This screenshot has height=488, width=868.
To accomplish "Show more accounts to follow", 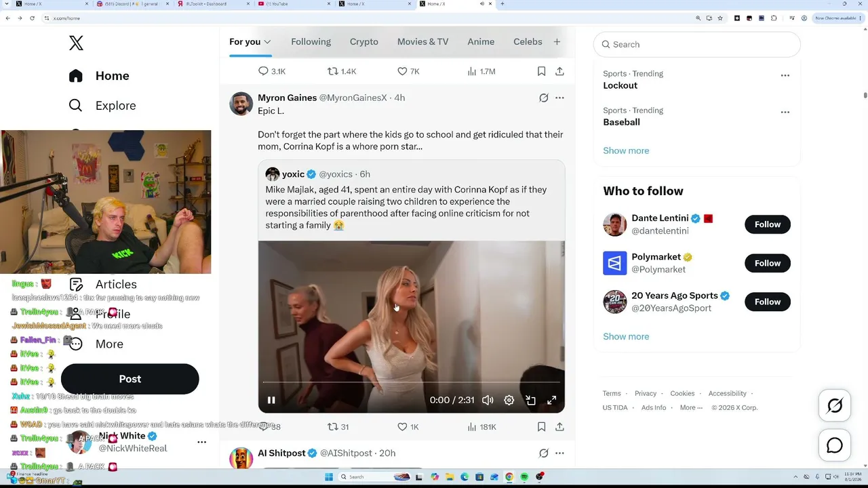I will (626, 336).
